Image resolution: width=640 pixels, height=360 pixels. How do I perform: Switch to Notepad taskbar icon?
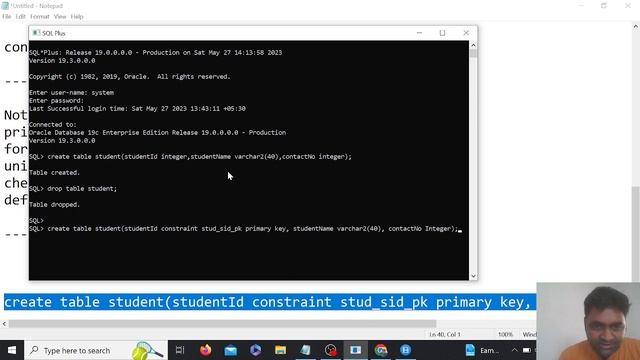coord(305,350)
